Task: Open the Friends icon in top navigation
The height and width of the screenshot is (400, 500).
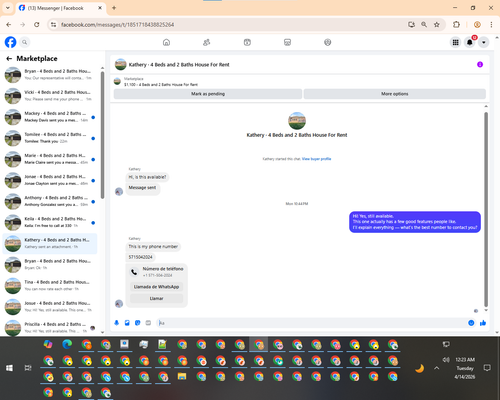Action: 207,42
